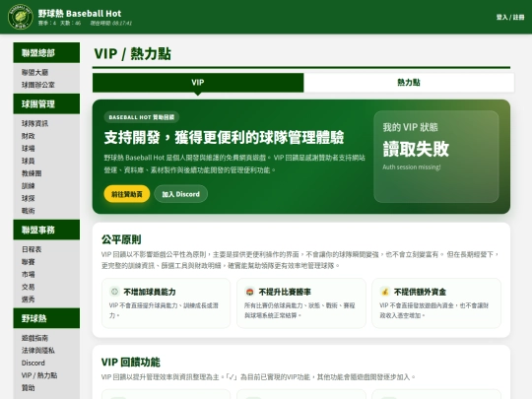Click the 野球熱 sidebar section header

pyautogui.click(x=46, y=318)
